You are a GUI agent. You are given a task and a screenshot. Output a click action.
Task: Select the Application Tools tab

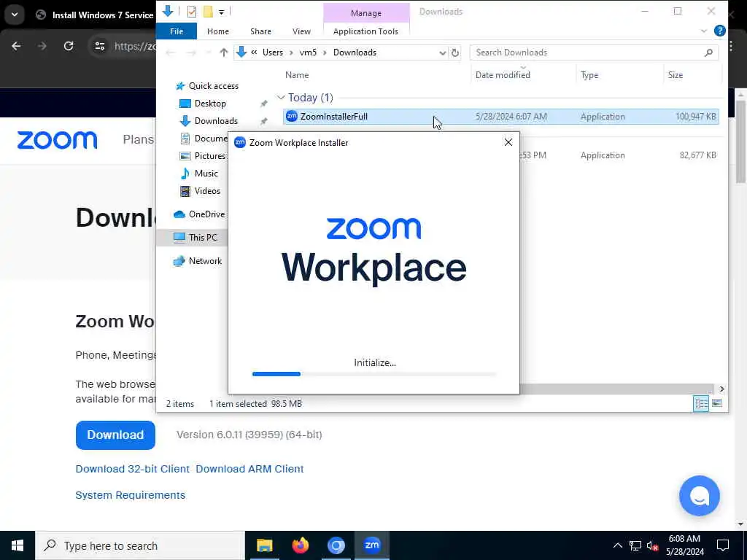(365, 31)
